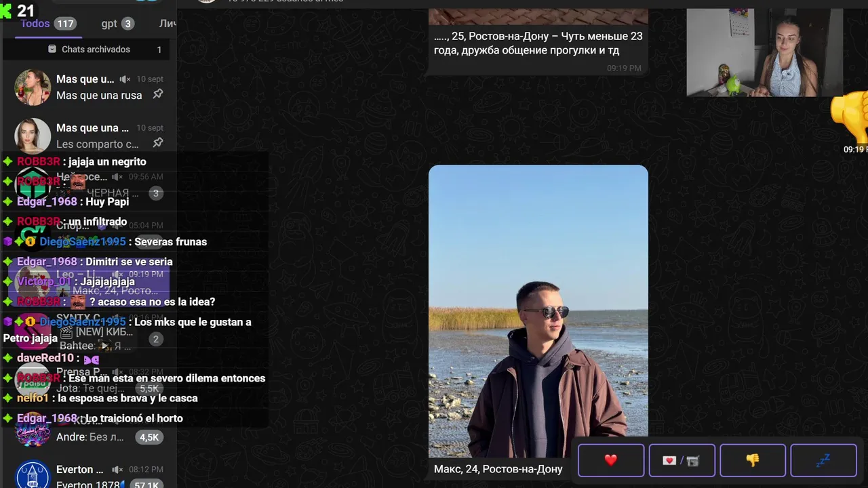
Task: Click the Kick logo in the stream overlay
Action: 6,10
